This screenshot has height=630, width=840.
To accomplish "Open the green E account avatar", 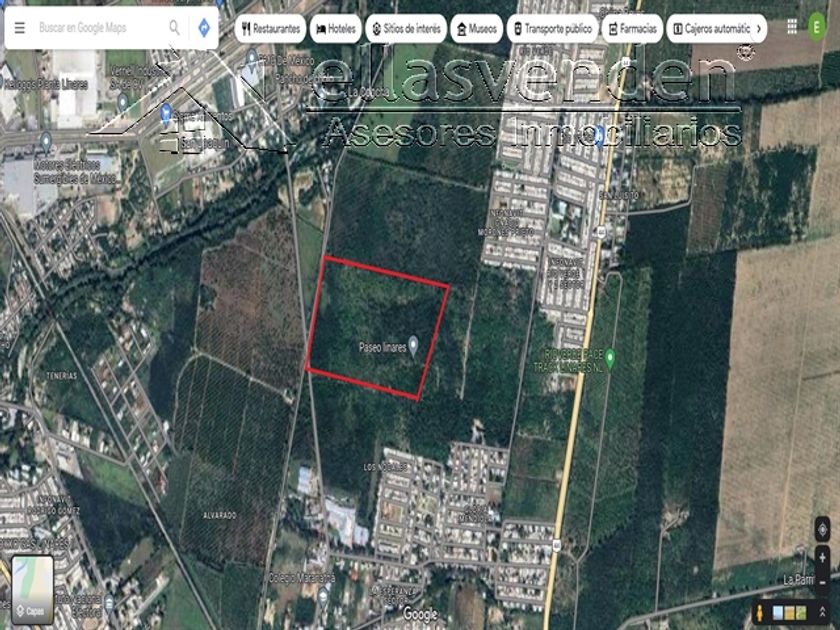I will pos(816,27).
